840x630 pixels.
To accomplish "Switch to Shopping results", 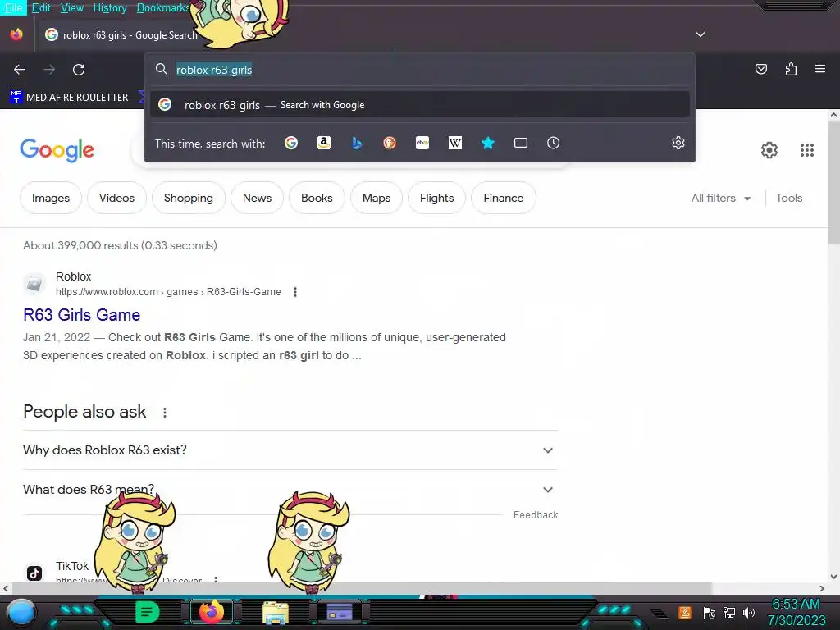I will (189, 199).
